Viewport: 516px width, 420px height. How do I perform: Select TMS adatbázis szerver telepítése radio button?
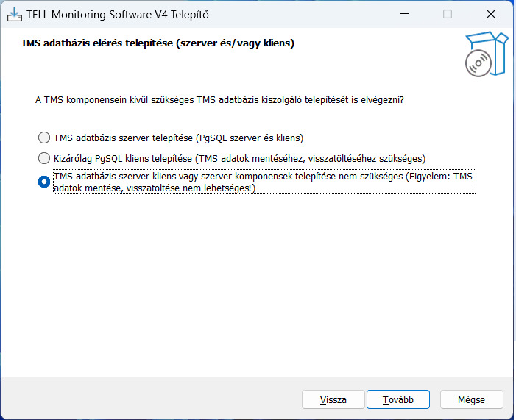tap(44, 138)
